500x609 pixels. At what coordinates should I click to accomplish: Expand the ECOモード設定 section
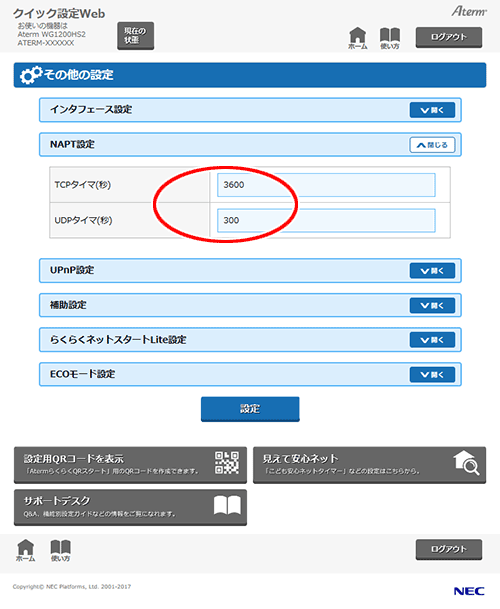(x=432, y=375)
